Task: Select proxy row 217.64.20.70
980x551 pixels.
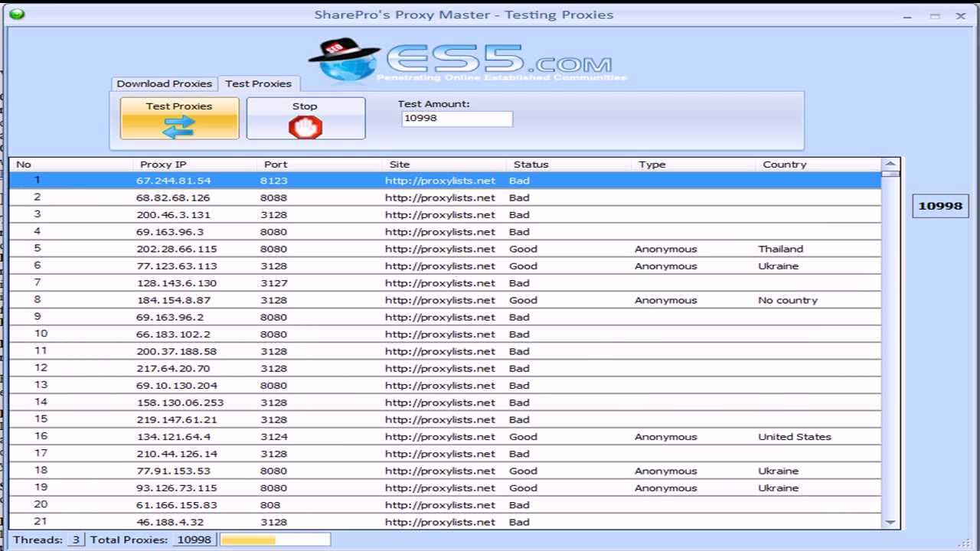Action: [445, 368]
